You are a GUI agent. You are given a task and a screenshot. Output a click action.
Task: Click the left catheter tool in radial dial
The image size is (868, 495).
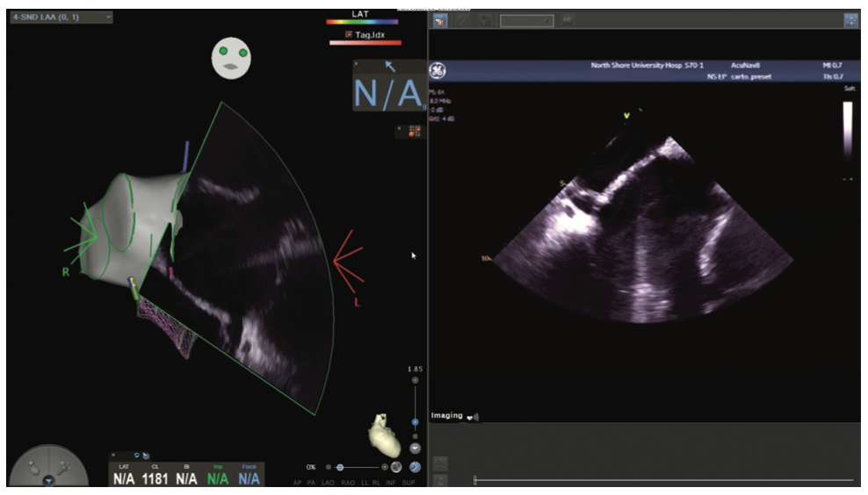coord(34,469)
